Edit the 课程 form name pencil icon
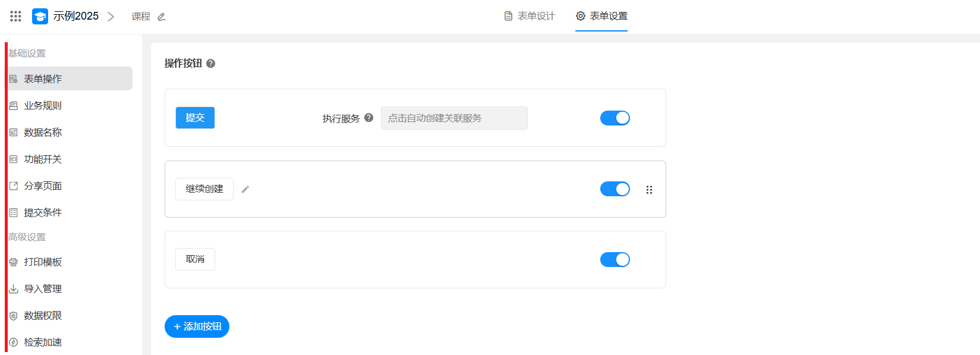Viewport: 980px width, 355px height. tap(161, 17)
